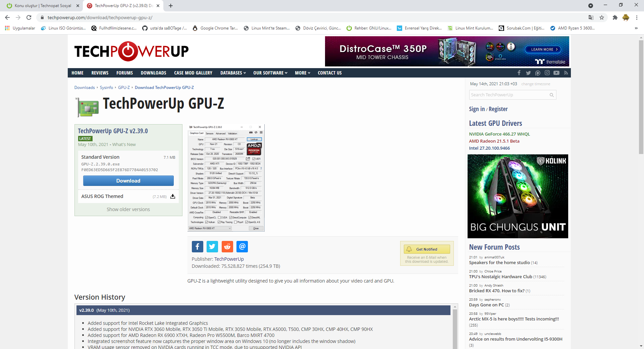Open AMD Radeon 21.5.1 Beta driver link
Screen dimensions: 644x349
coord(494,141)
